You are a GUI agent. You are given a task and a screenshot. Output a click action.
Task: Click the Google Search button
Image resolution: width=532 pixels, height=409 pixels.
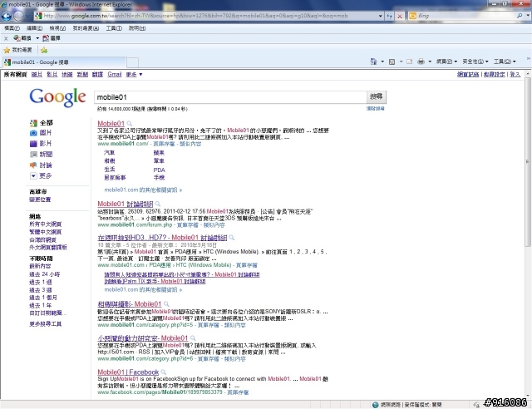[x=377, y=96]
